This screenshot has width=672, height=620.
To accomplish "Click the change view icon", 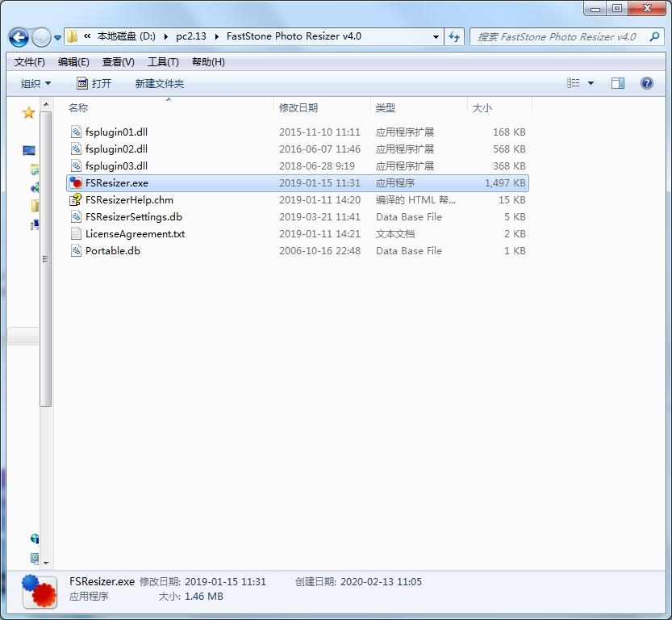I will 573,83.
